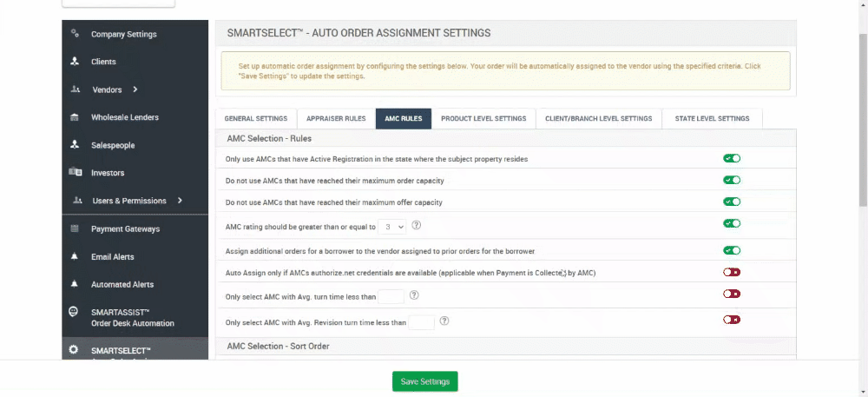Toggle maximum offer capacity rule switch
The width and height of the screenshot is (868, 397).
click(x=731, y=202)
